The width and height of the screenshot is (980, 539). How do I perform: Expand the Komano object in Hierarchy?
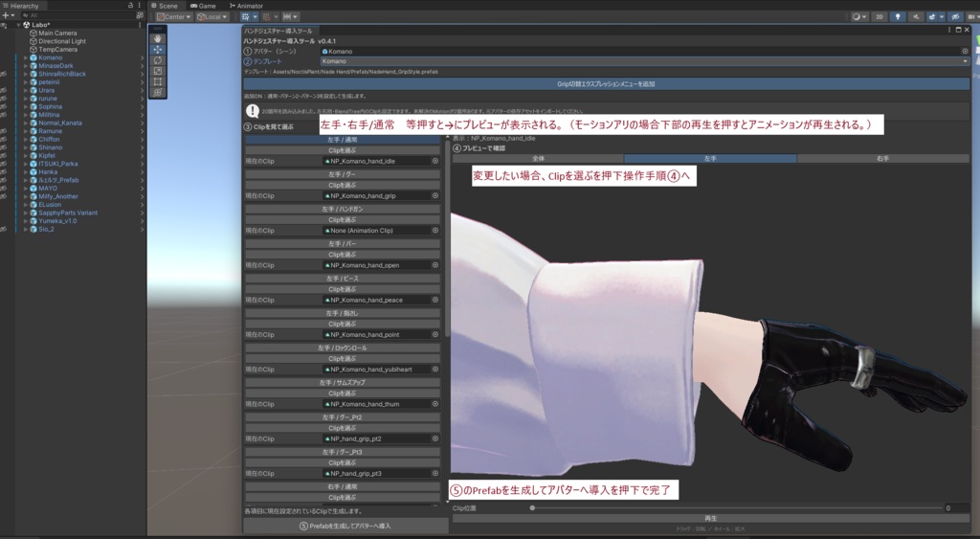pos(26,57)
